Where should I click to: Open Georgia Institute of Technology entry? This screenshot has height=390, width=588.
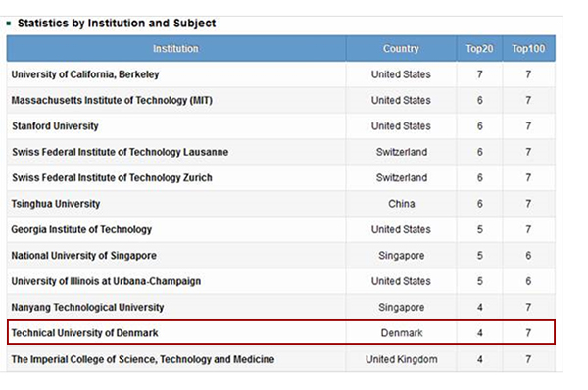(81, 230)
